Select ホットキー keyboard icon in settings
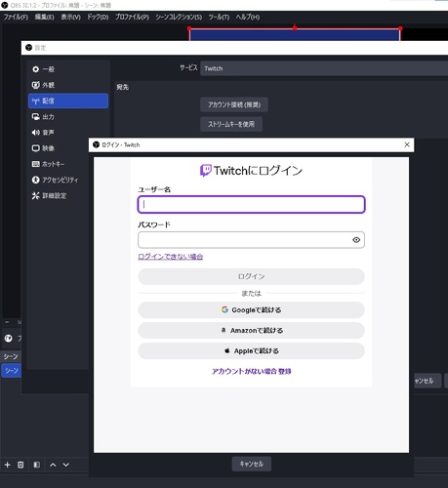 35,164
